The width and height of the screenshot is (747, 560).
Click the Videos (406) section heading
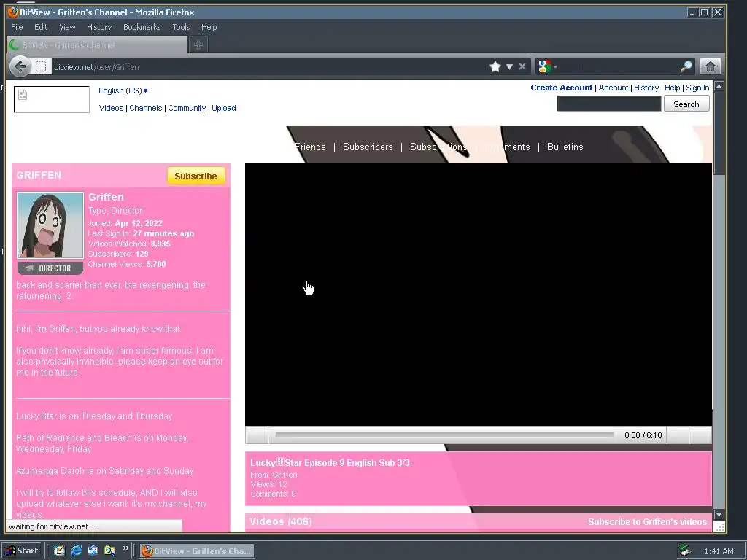click(281, 521)
